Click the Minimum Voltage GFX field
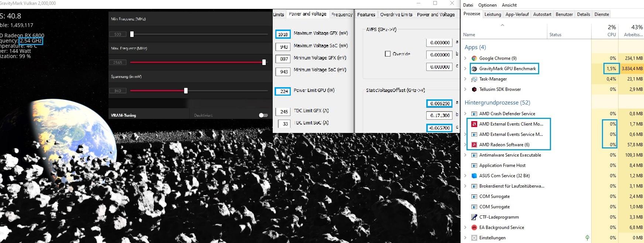This screenshot has height=243, width=644. pos(283,59)
